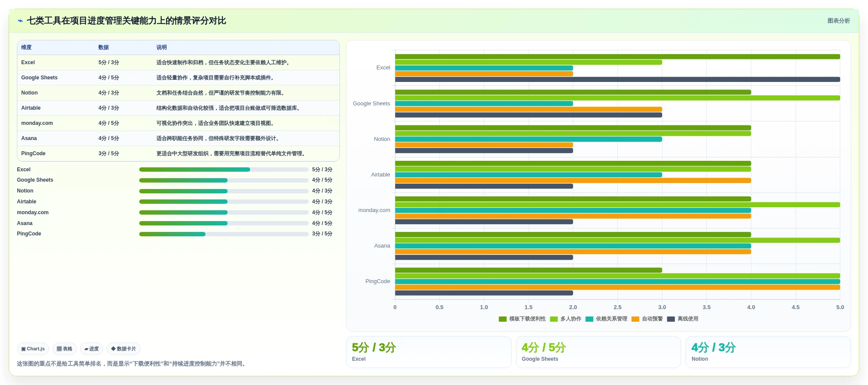Open the Google Sheets 4分 / 5分 data card
The image size is (868, 385).
coord(598,352)
